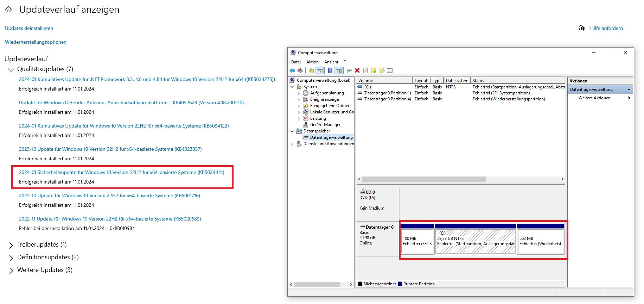Click the yellow page with green arrow icon
This screenshot has height=304, width=644.
(374, 71)
